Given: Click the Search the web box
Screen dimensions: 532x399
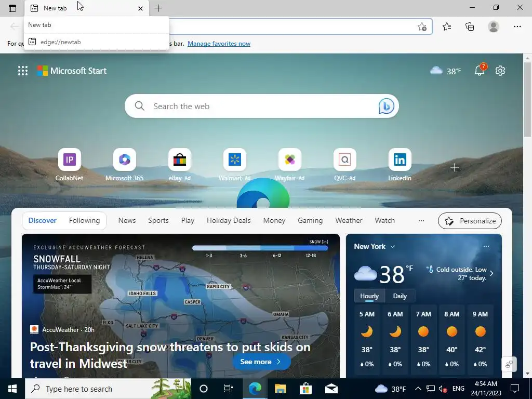Looking at the screenshot, I should tap(262, 106).
